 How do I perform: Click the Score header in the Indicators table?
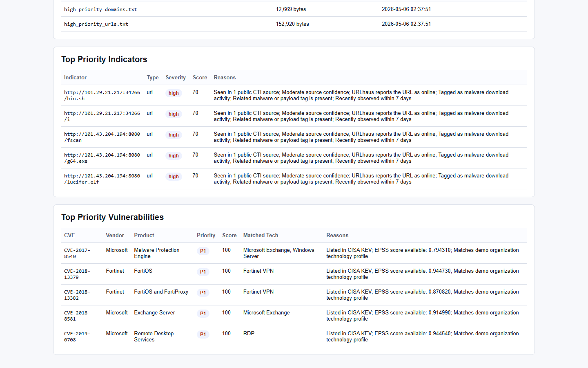point(200,78)
